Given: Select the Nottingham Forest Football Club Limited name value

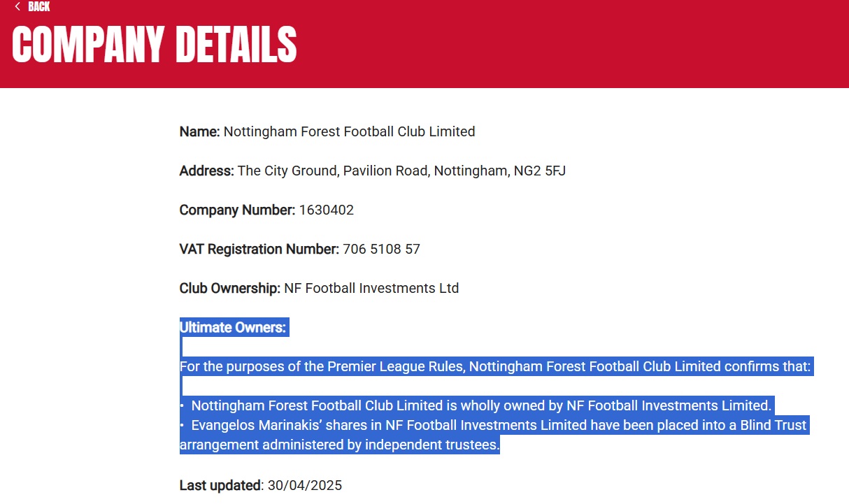Looking at the screenshot, I should click(349, 131).
